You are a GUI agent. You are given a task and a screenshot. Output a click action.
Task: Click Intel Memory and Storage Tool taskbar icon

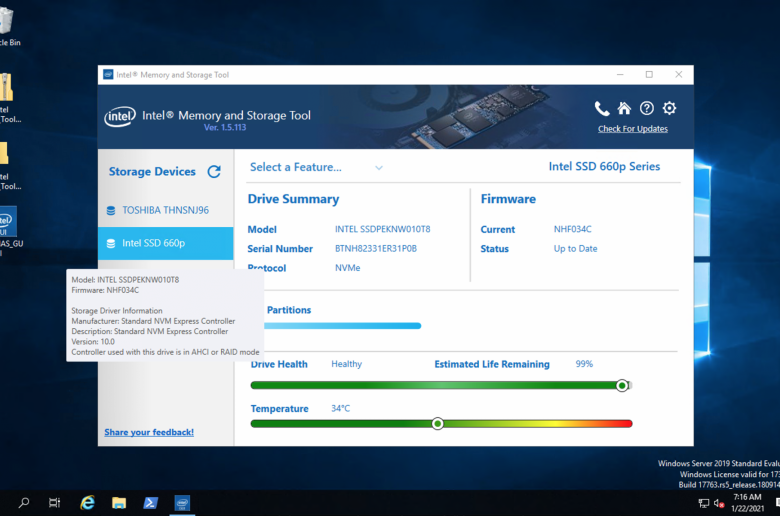click(x=182, y=503)
